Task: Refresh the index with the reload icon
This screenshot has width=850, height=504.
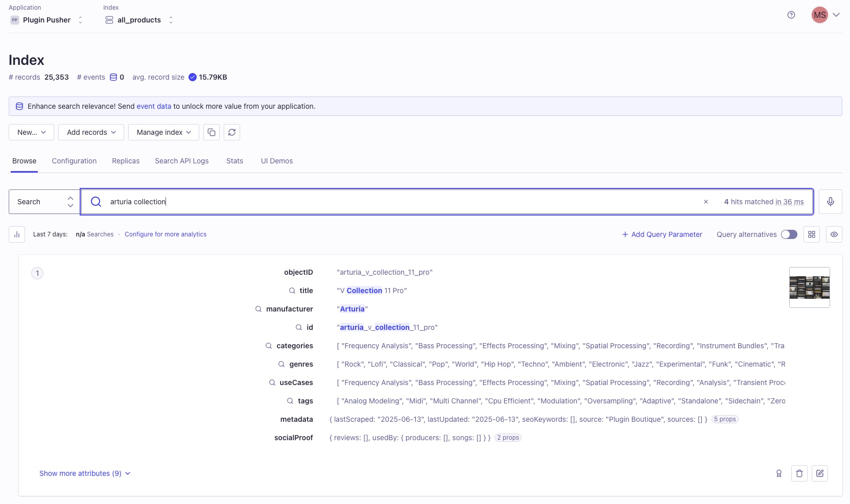Action: pyautogui.click(x=232, y=132)
